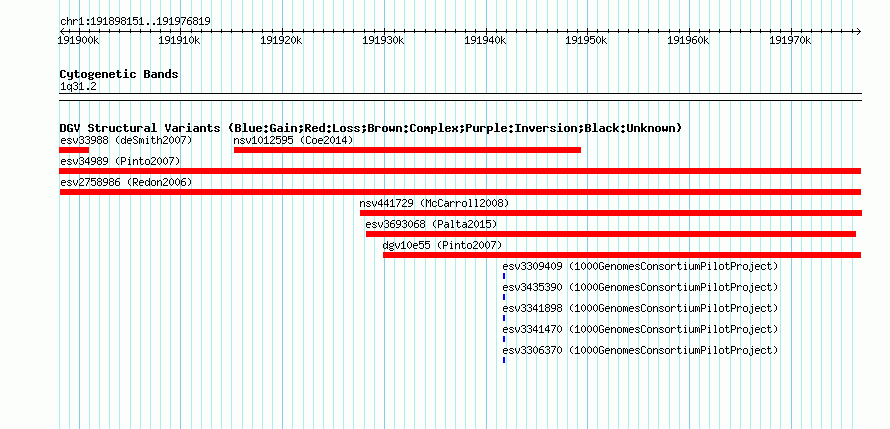Click the DGV Structural Variants track title
Image resolution: width=890 pixels, height=429 pixels.
[x=371, y=128]
